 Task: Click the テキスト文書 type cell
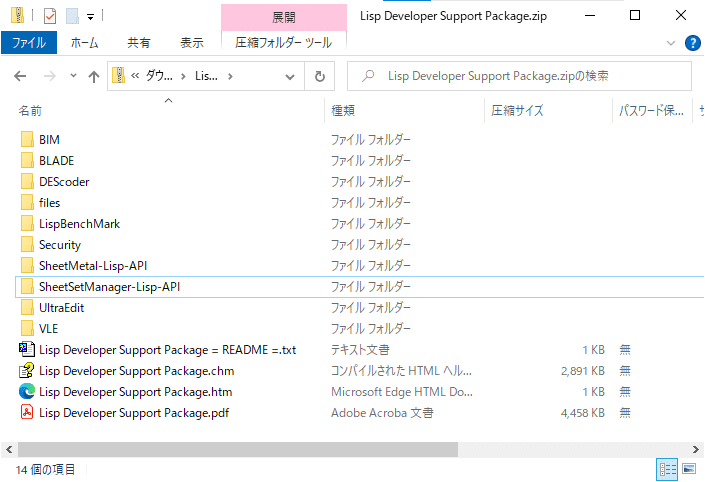click(x=360, y=350)
